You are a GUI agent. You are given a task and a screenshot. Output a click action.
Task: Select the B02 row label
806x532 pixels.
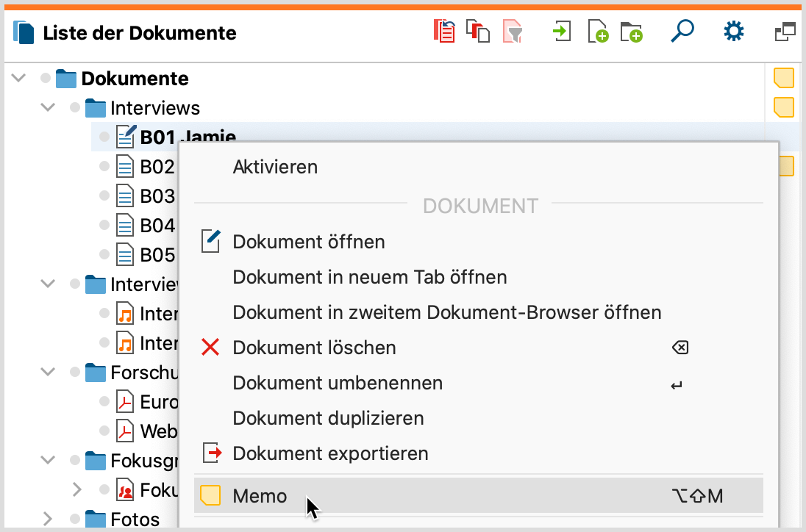pos(157,166)
